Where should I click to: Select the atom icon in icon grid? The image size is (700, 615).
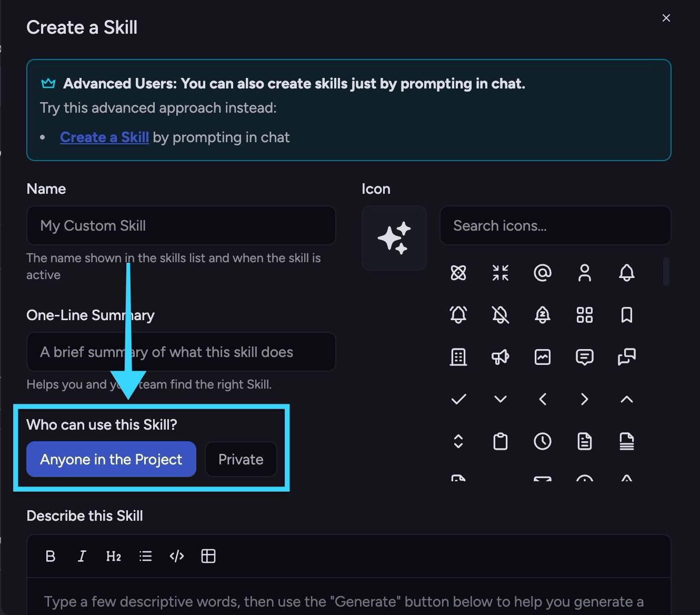458,273
